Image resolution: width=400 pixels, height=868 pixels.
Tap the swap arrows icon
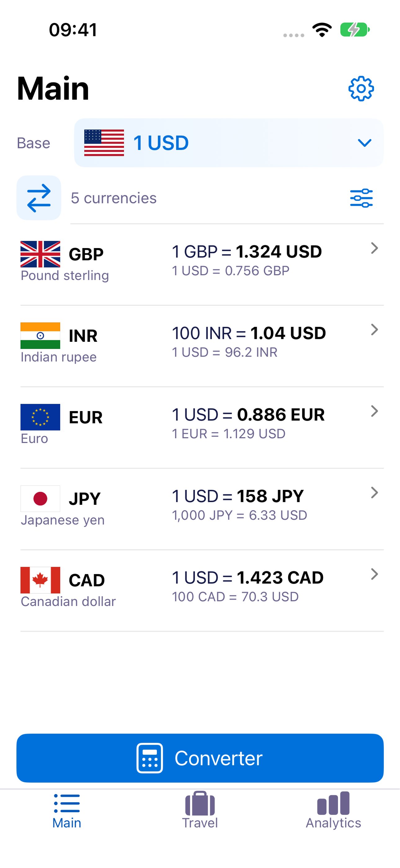39,198
